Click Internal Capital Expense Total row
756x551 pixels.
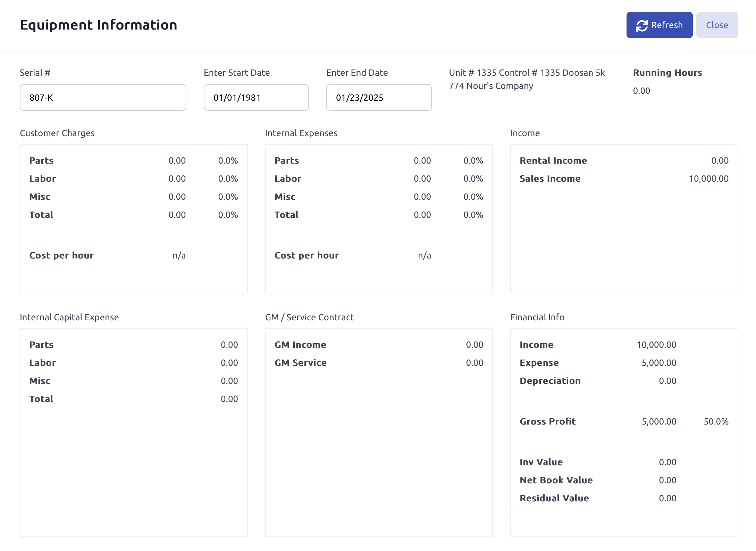41,399
